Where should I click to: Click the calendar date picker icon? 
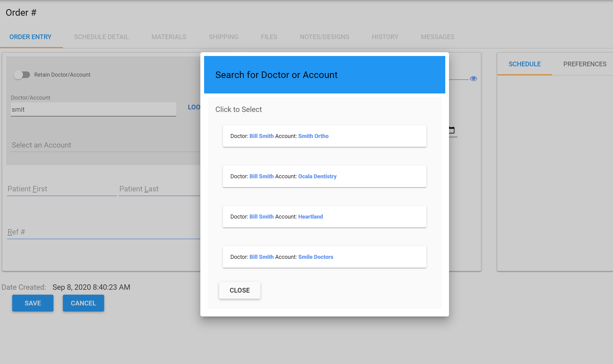click(x=452, y=130)
